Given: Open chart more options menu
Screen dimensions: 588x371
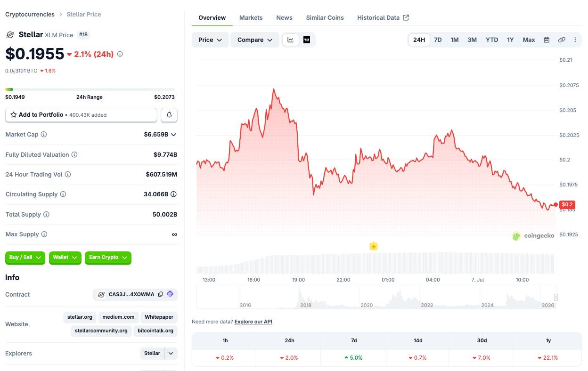Looking at the screenshot, I should click(x=575, y=40).
